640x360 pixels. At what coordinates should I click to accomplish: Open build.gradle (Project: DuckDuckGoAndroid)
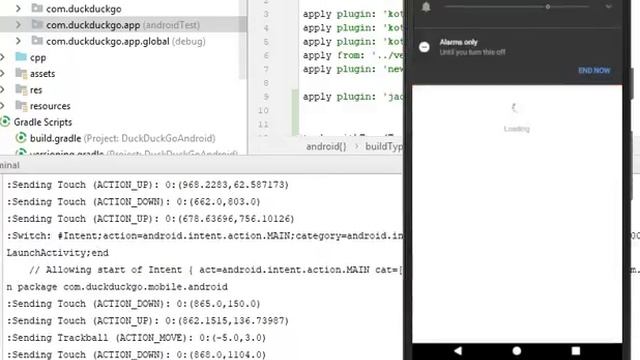click(122, 138)
